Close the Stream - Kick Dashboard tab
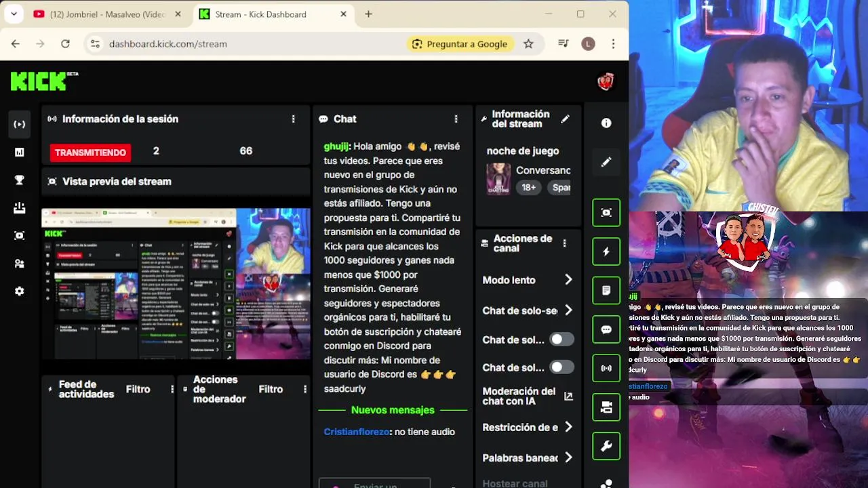The height and width of the screenshot is (488, 868). (x=343, y=14)
